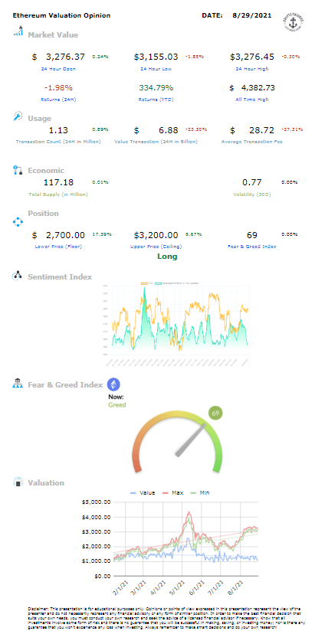
Task: Click the anchor logo at top right
Action: 291,21
